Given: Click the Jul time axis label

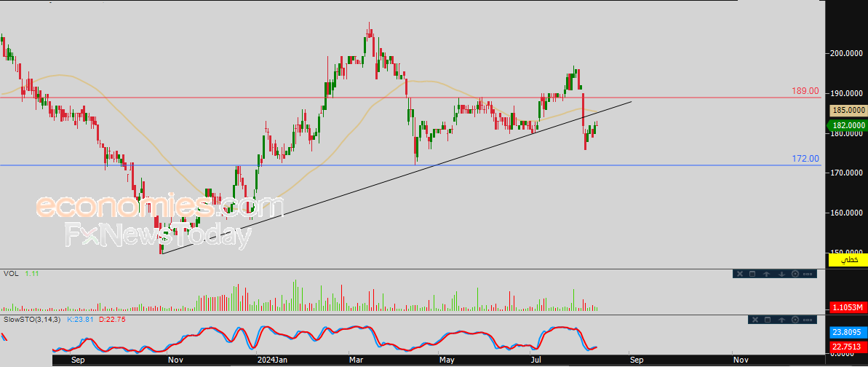Looking at the screenshot, I should 536,360.
